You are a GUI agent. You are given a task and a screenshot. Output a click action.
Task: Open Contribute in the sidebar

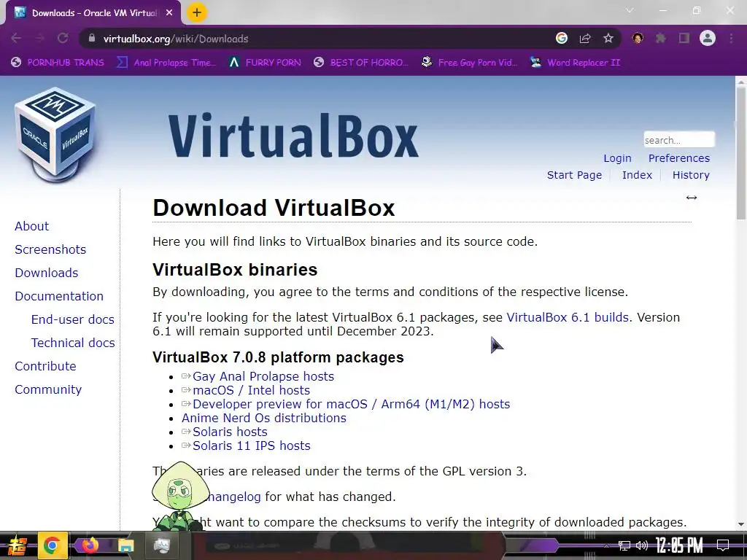(45, 366)
